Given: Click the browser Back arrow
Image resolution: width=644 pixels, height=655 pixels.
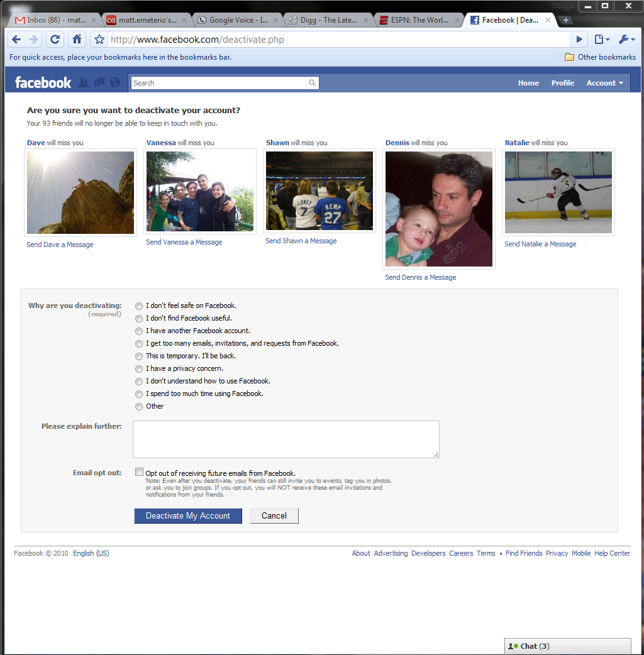Looking at the screenshot, I should [16, 39].
